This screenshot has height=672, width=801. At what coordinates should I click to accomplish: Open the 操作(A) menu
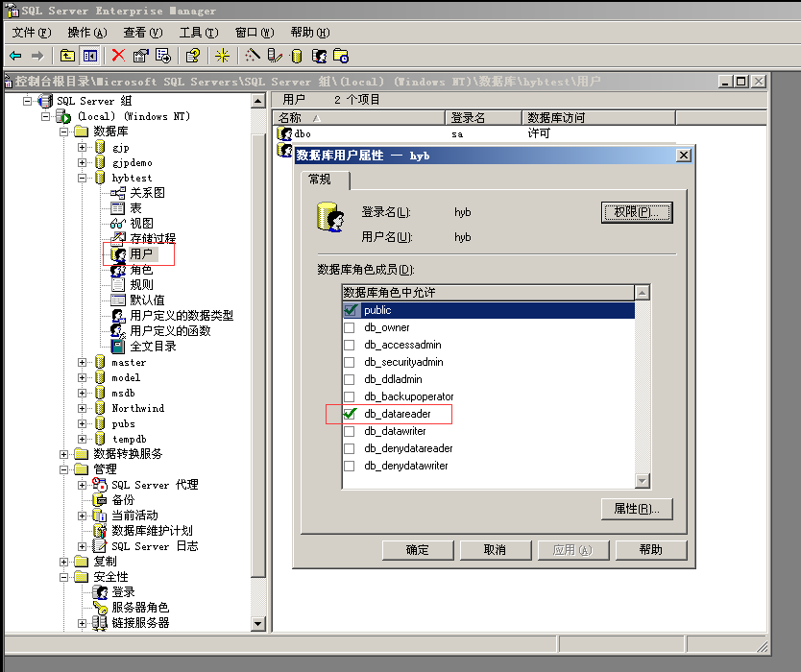pos(87,33)
